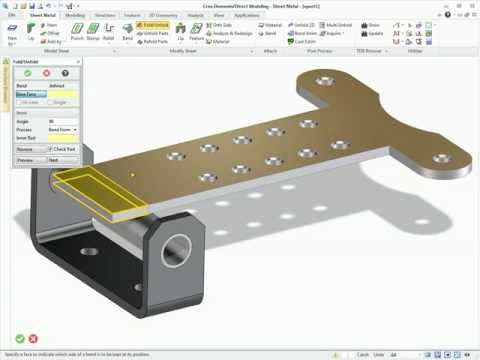Close the Fold/Unfold panel with its X

[x=78, y=62]
